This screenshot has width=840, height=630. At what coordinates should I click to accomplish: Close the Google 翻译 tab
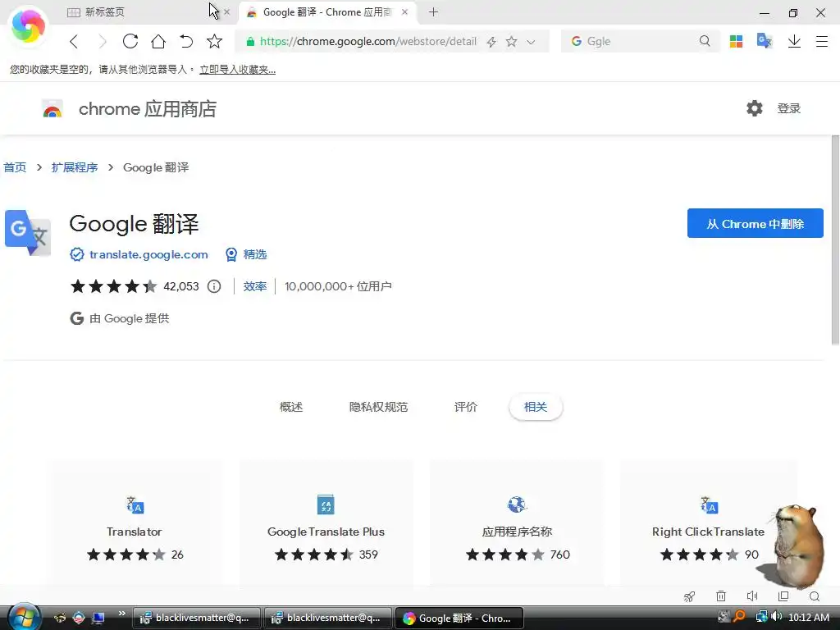point(405,11)
